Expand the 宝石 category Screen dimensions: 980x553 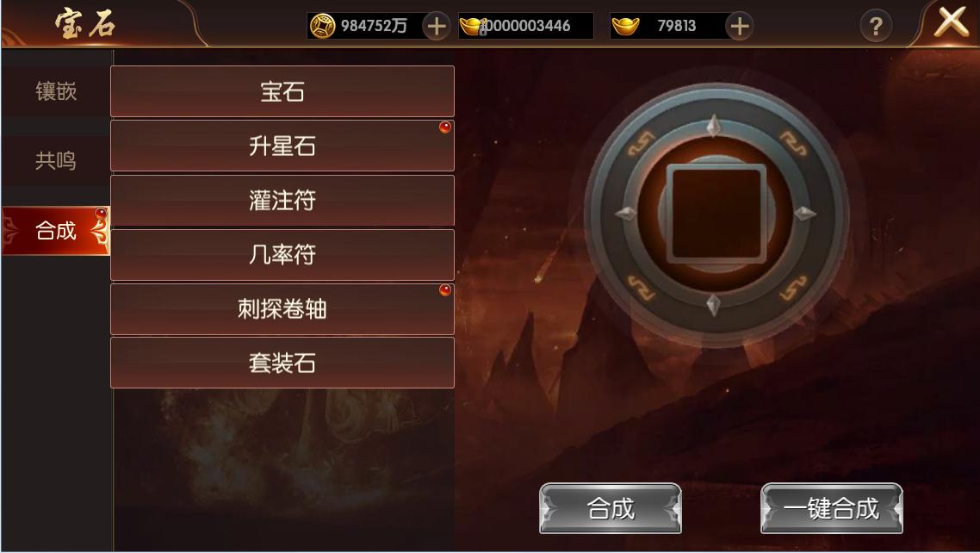[282, 91]
